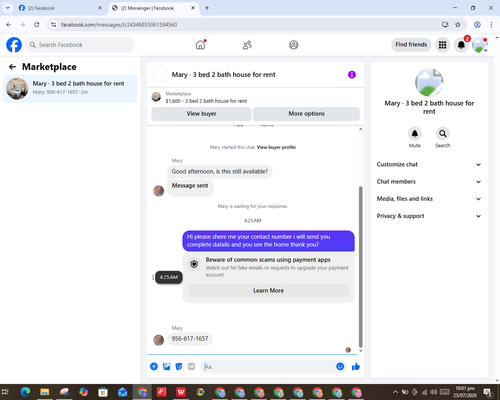
Task: Open the tab search dropdown arrow
Action: [x=8, y=8]
